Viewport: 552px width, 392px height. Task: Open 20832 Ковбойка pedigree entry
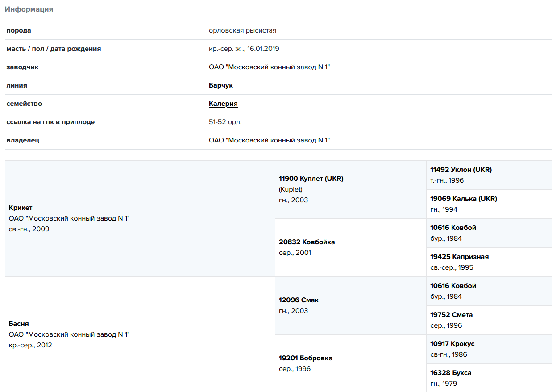click(307, 242)
